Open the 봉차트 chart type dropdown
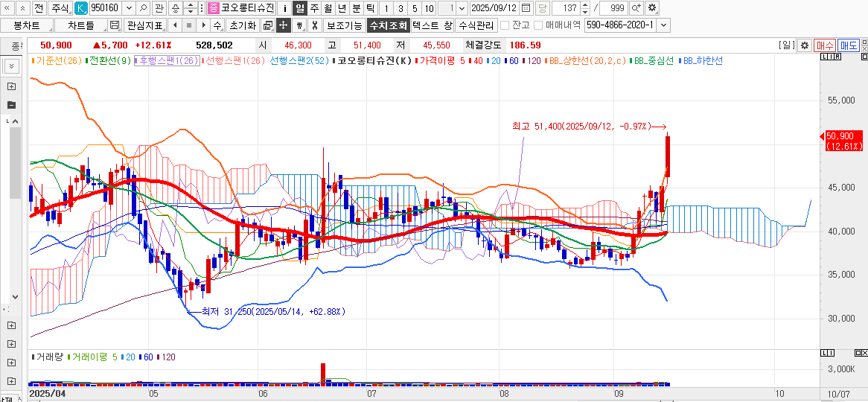 [27, 25]
